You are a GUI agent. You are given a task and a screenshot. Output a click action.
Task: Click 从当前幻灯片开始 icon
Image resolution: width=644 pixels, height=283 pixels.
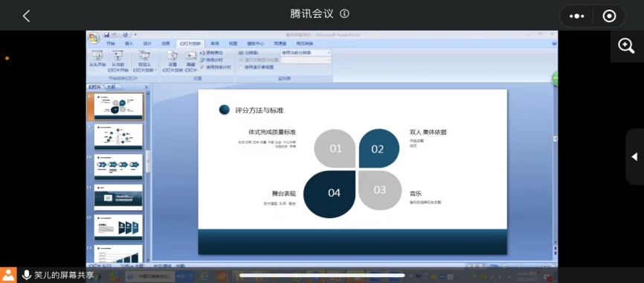coord(118,61)
